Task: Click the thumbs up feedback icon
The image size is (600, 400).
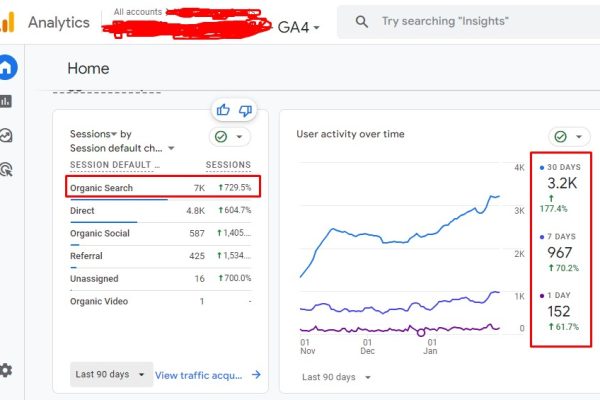Action: (x=223, y=111)
